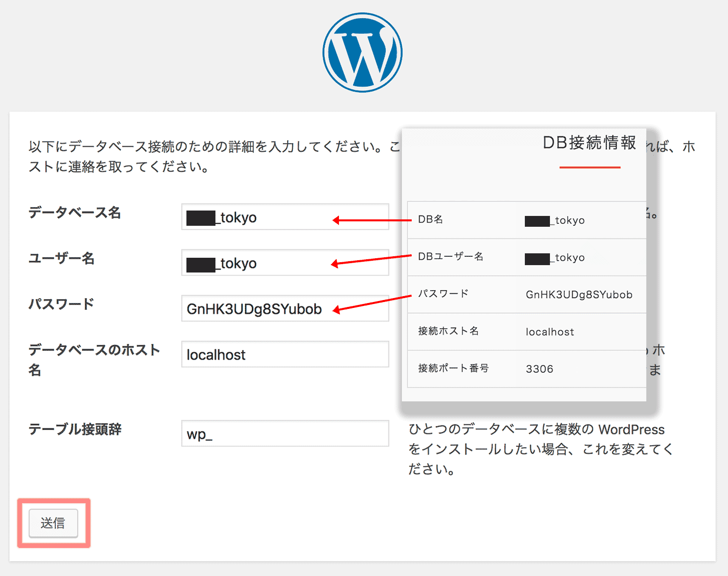Select the パスワード input field

(x=285, y=308)
